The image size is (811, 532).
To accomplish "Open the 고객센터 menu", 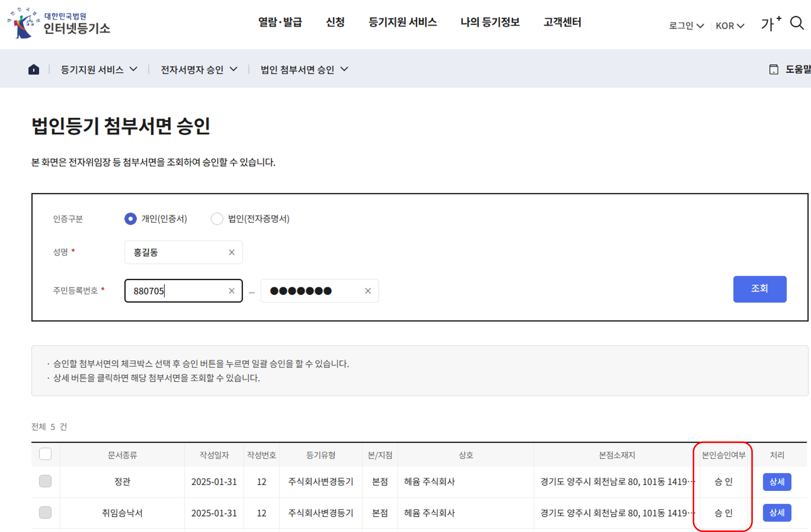I will pos(562,22).
